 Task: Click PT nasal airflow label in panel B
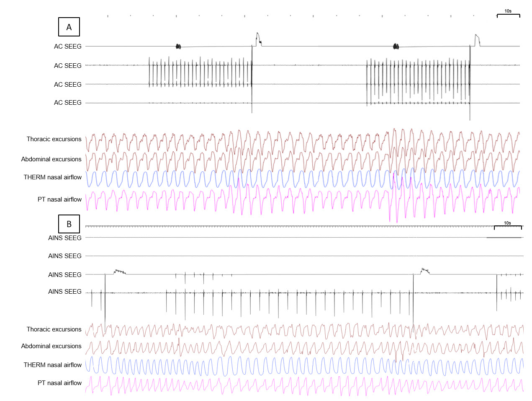click(59, 383)
